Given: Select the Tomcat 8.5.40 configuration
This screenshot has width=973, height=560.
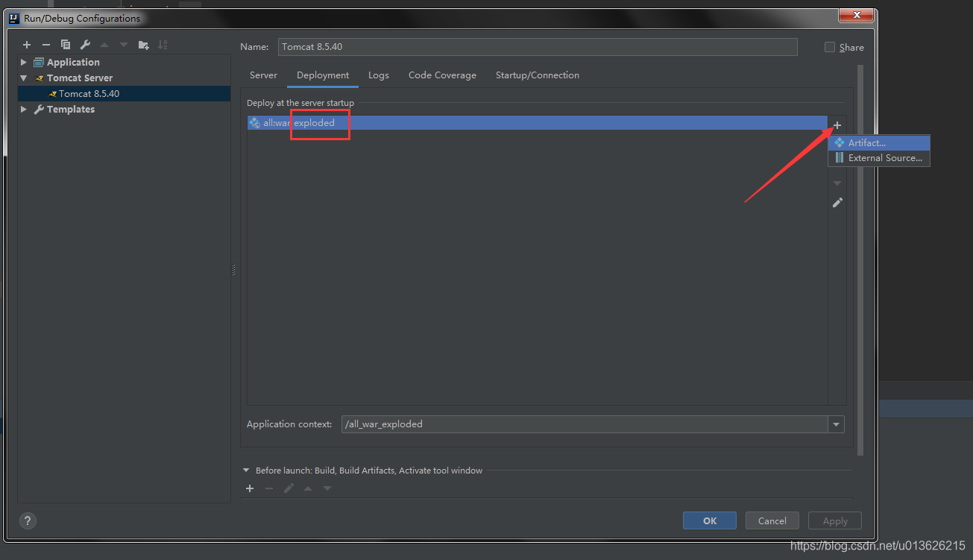Looking at the screenshot, I should coord(125,94).
